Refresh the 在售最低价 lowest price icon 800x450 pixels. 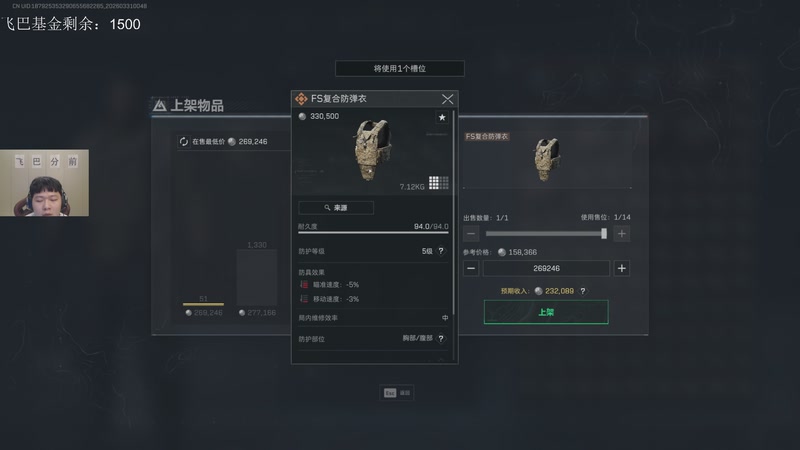pyautogui.click(x=184, y=141)
